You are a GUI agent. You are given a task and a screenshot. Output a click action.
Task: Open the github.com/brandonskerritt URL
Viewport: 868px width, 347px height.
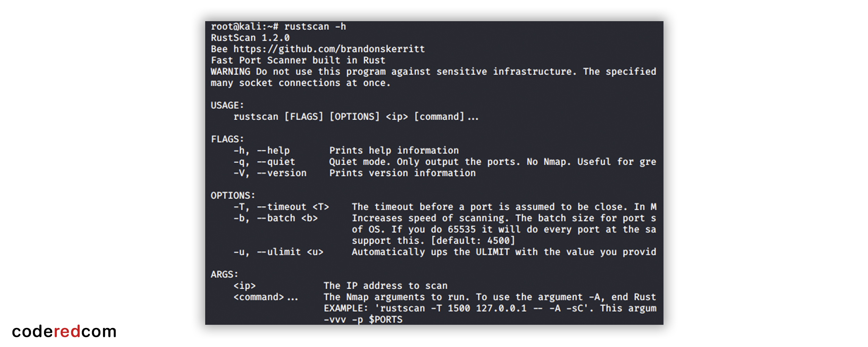329,49
